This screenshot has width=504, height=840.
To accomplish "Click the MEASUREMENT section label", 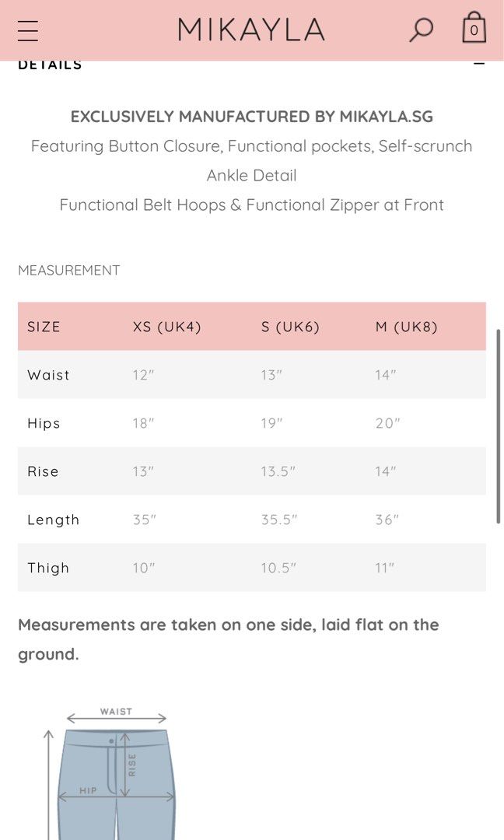I will [x=69, y=270].
